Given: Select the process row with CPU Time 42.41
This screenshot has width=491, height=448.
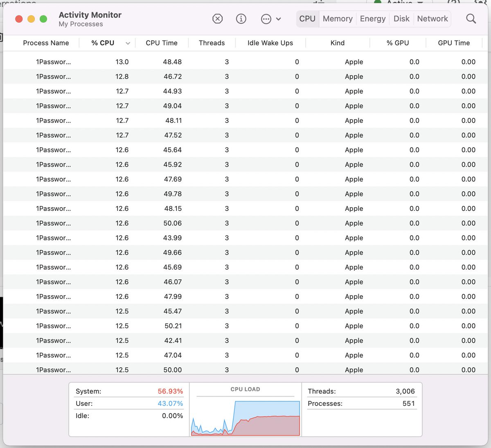Looking at the screenshot, I should click(x=245, y=341).
